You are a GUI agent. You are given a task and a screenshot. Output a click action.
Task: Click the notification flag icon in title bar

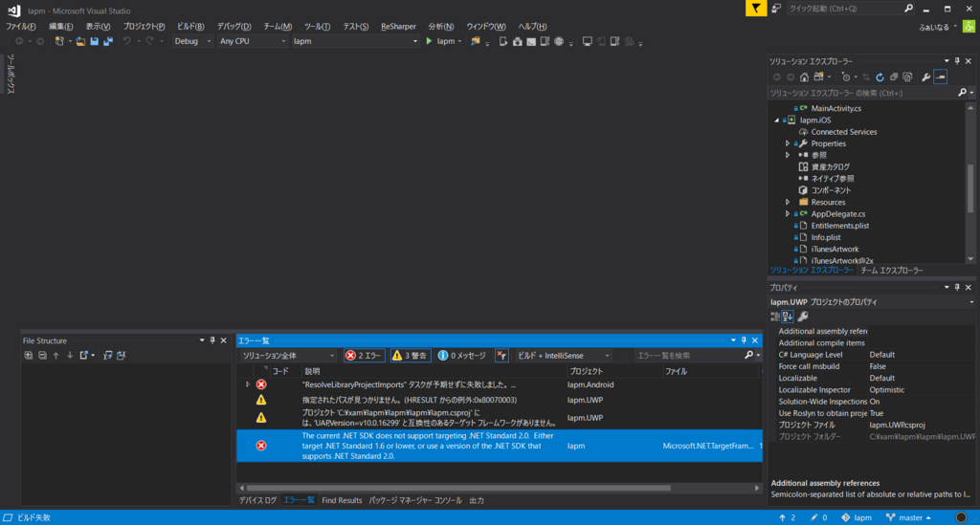(756, 8)
